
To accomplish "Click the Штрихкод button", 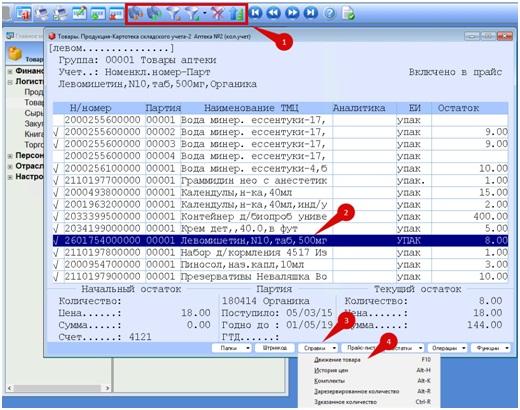I will pos(274,348).
